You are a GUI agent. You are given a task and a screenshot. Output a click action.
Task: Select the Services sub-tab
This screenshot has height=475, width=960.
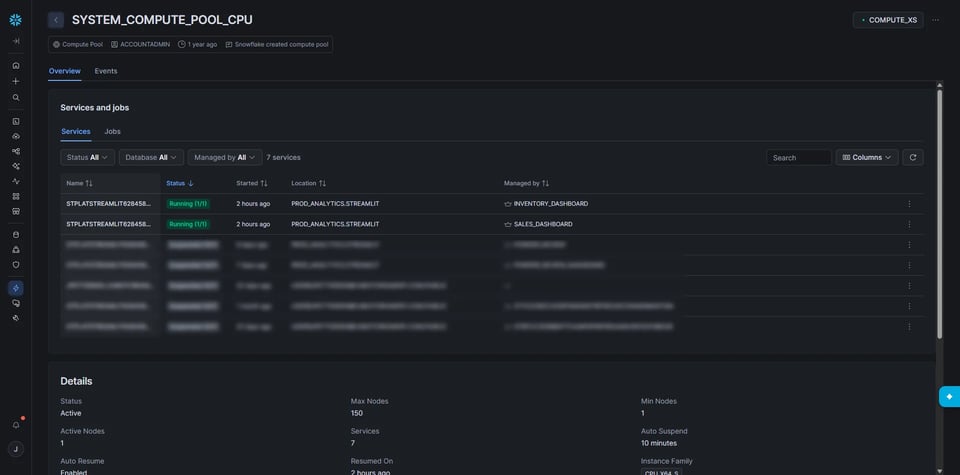point(76,132)
